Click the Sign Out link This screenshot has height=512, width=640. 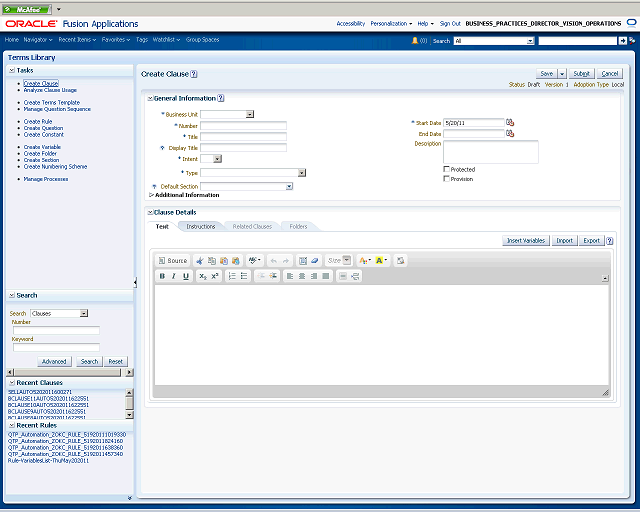450,24
